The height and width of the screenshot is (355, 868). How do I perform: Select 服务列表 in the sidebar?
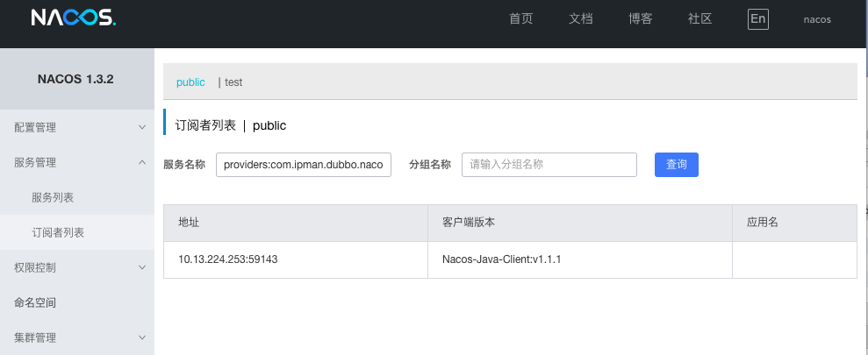tap(53, 197)
